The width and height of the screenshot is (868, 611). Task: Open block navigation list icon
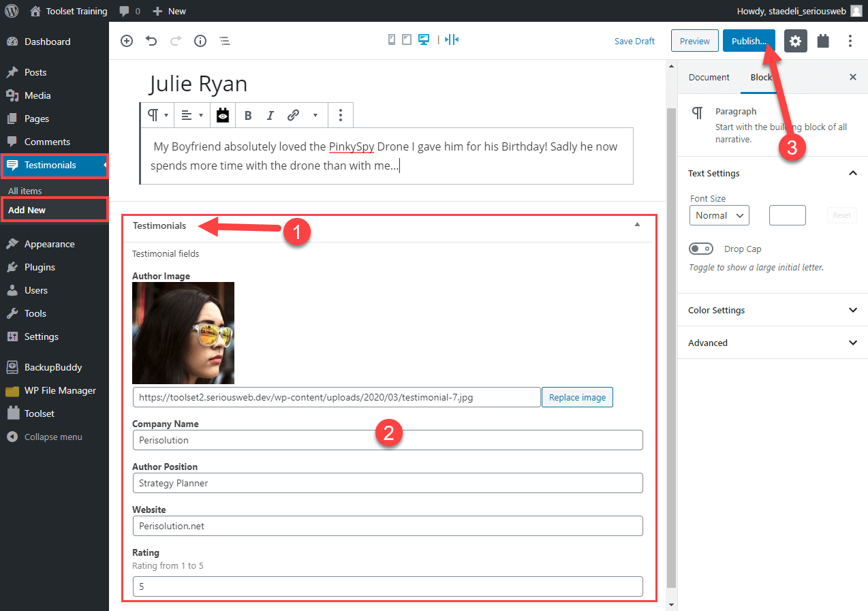225,41
